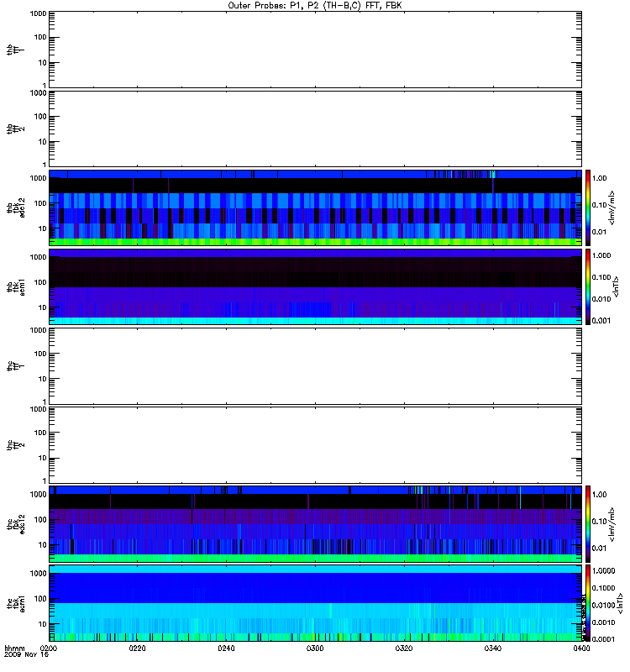Click the '2009 Nov 16' date label
This screenshot has width=630, height=672.
(27, 655)
